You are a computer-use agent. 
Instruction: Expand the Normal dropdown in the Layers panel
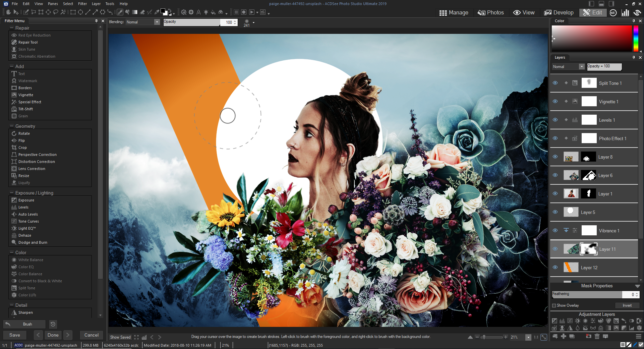pyautogui.click(x=582, y=67)
